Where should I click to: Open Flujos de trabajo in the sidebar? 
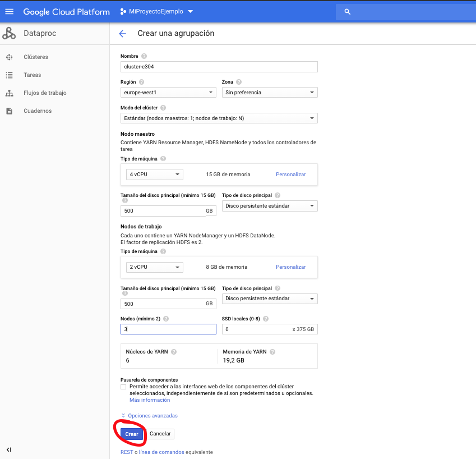click(45, 93)
